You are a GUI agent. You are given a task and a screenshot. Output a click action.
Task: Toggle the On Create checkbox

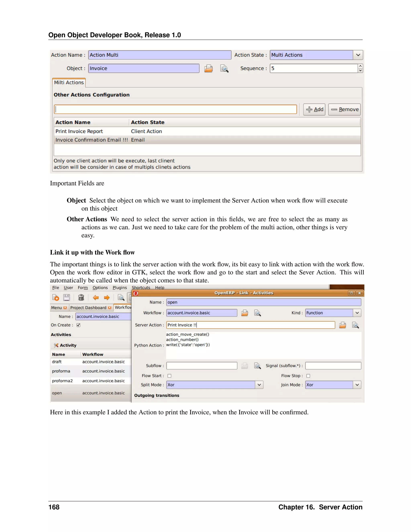click(x=78, y=325)
